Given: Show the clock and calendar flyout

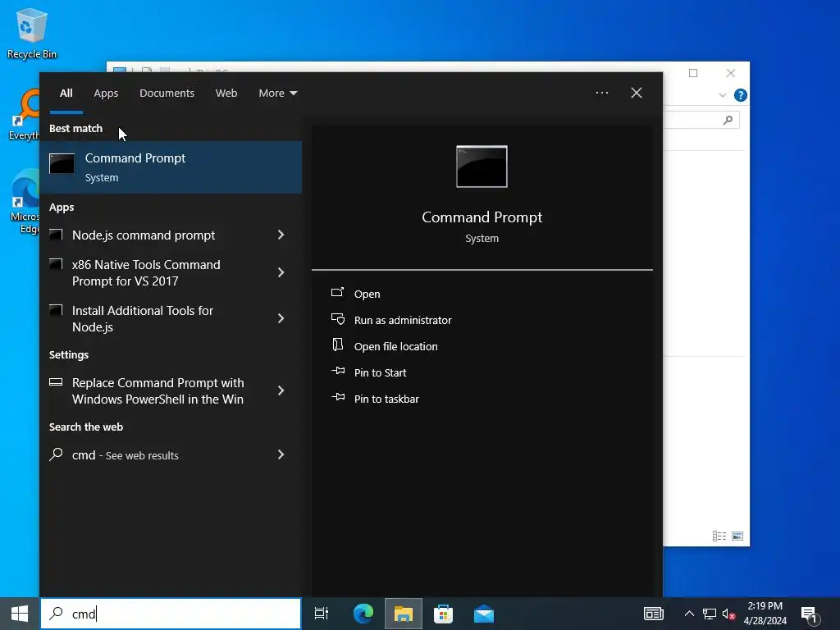Looking at the screenshot, I should pos(765,614).
